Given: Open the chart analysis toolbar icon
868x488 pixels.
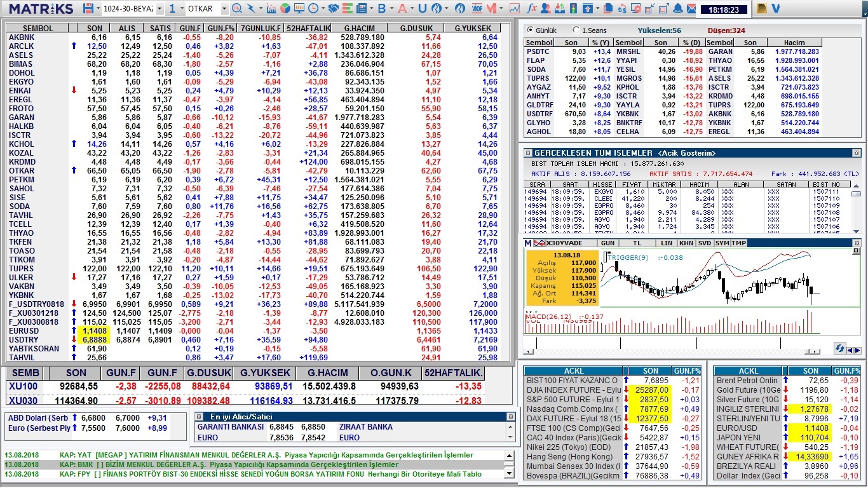Looking at the screenshot, I should pyautogui.click(x=271, y=8).
